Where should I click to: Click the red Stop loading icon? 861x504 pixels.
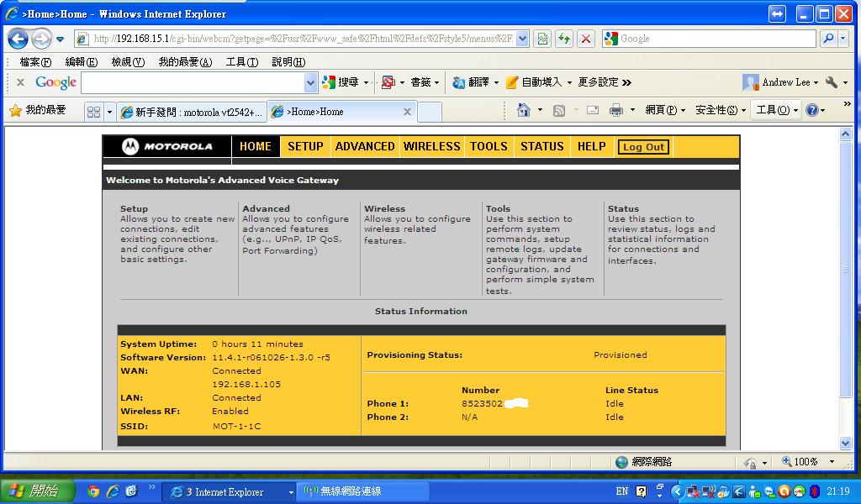(586, 39)
